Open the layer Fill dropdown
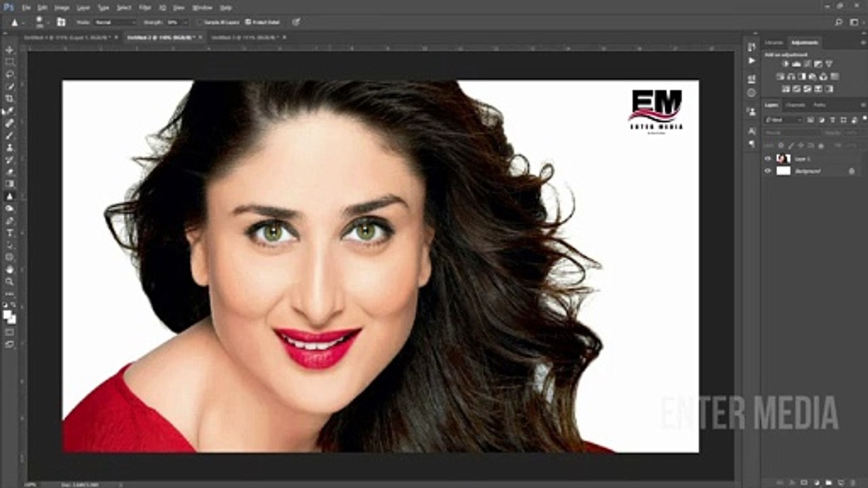The width and height of the screenshot is (868, 488). point(852,146)
